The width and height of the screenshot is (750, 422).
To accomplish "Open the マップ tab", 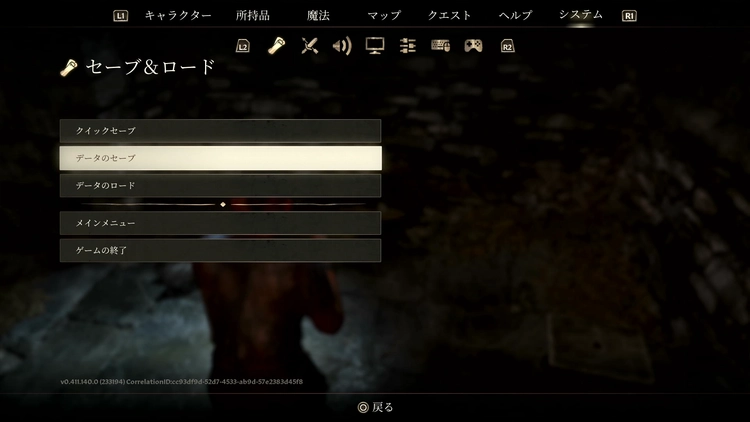I will coord(384,16).
